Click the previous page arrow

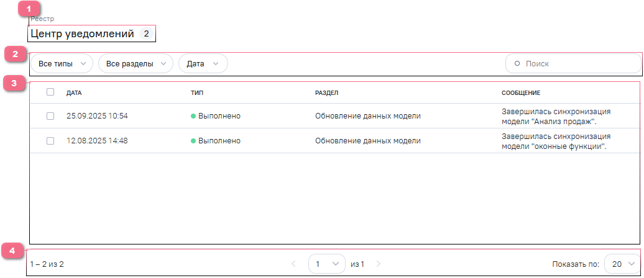click(294, 264)
